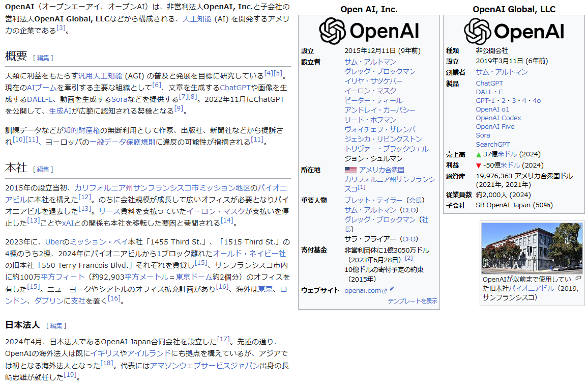Open founder トリヴァー・ブラックウェル link
588x385 pixels.
[386, 149]
